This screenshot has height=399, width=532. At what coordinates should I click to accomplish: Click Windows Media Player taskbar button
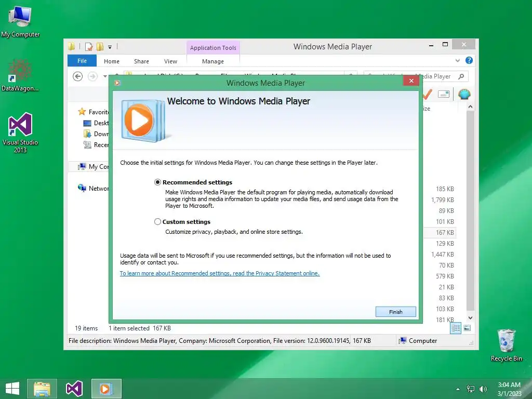coord(106,389)
